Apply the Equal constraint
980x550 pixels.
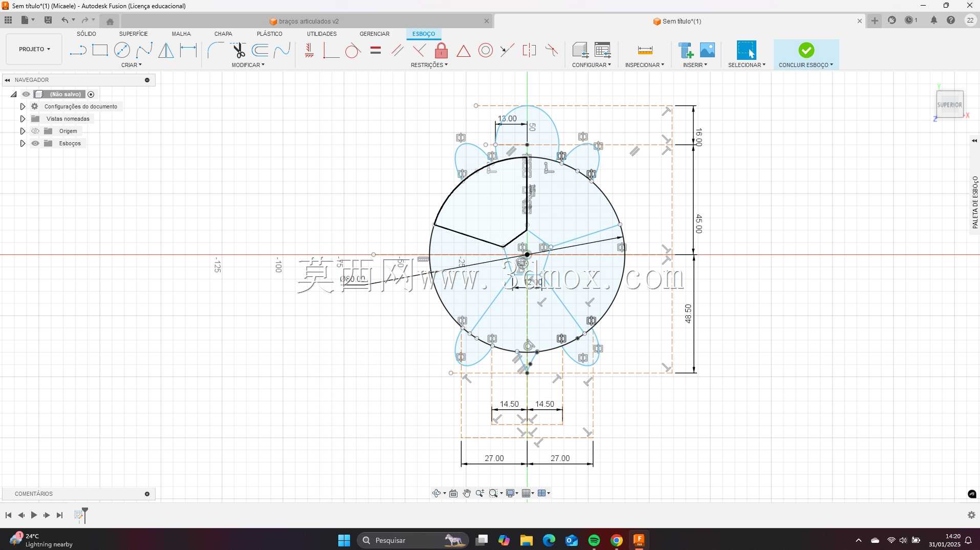pyautogui.click(x=376, y=50)
